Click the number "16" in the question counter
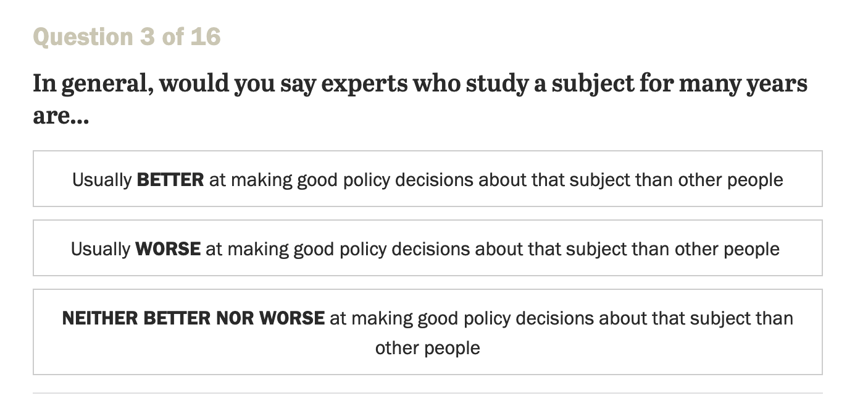The width and height of the screenshot is (868, 403). click(206, 37)
